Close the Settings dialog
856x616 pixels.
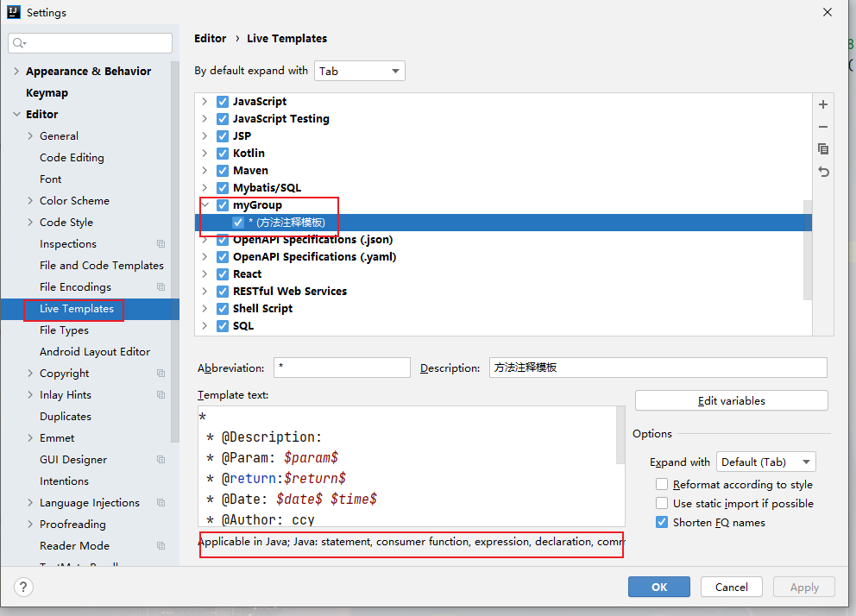(x=828, y=12)
